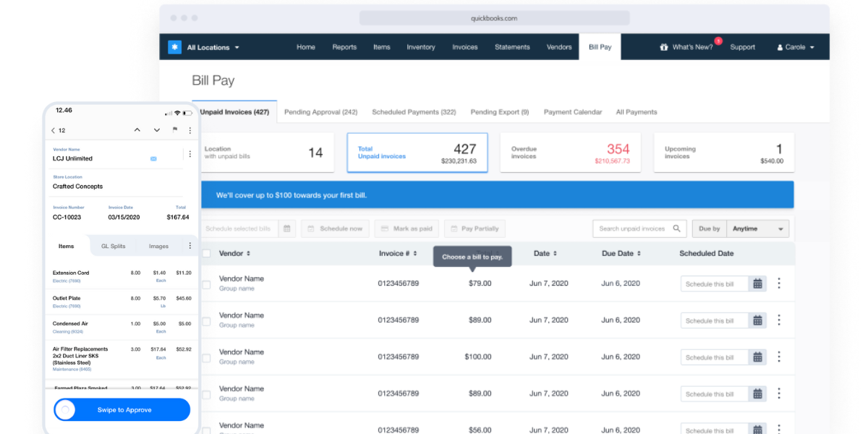Screen dimensions: 868x434
Task: Switch to the Scheduled Payments (322) tab
Action: (x=414, y=112)
